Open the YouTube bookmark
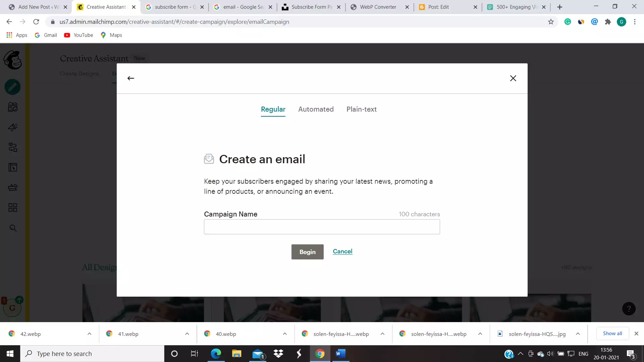 click(78, 35)
